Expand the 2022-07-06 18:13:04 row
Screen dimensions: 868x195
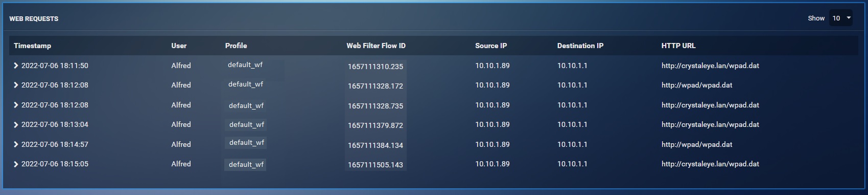16,125
